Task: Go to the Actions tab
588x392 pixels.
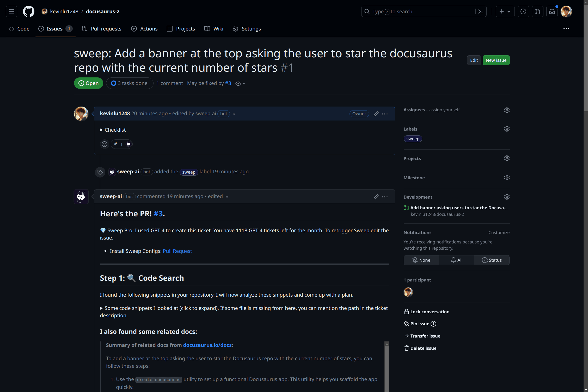Action: point(144,29)
